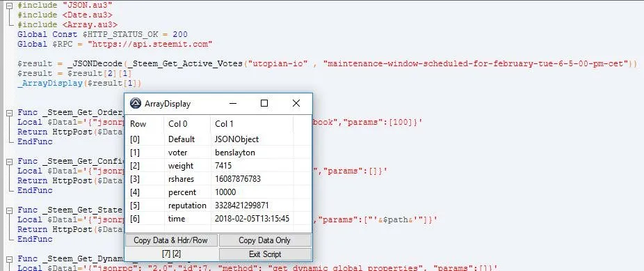Collapse the _Steem_Get_Config function fold marker
Viewport: 644px width, 271px height.
coord(10,162)
